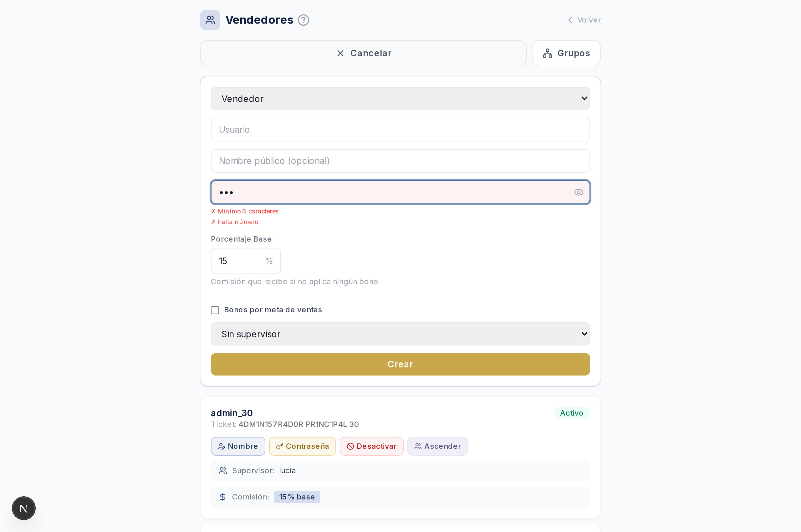Click the dollar icon next to Comisión

(222, 497)
